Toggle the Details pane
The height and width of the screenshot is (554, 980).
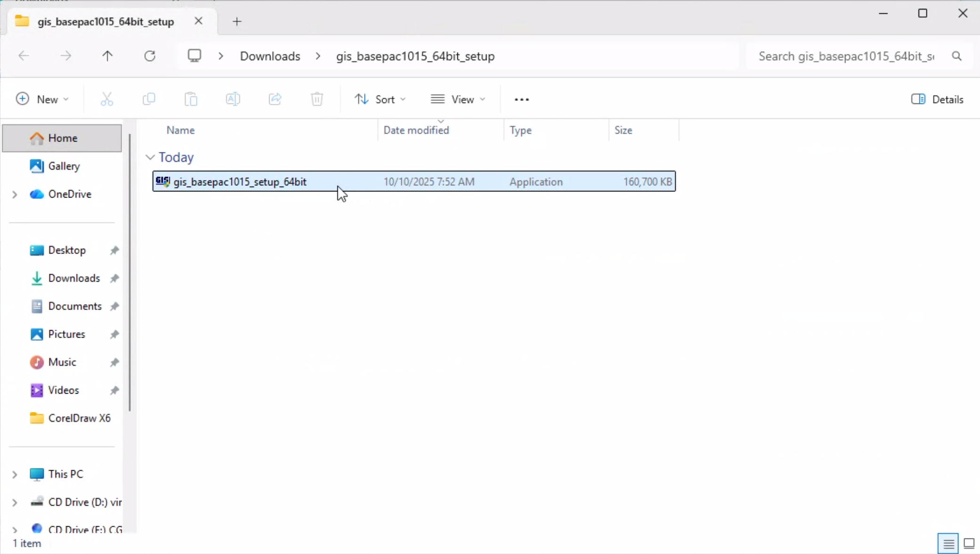point(937,99)
